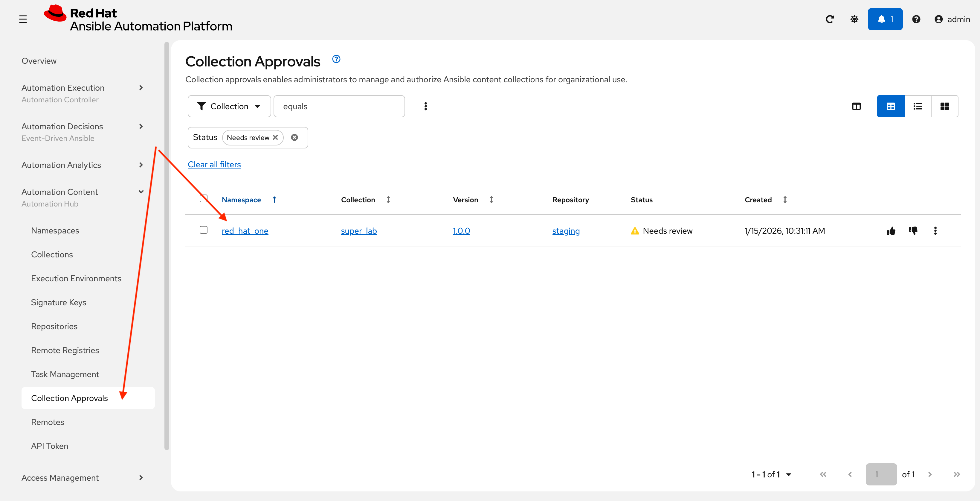Viewport: 980px width, 501px height.
Task: Open the help question mark menu
Action: (916, 19)
